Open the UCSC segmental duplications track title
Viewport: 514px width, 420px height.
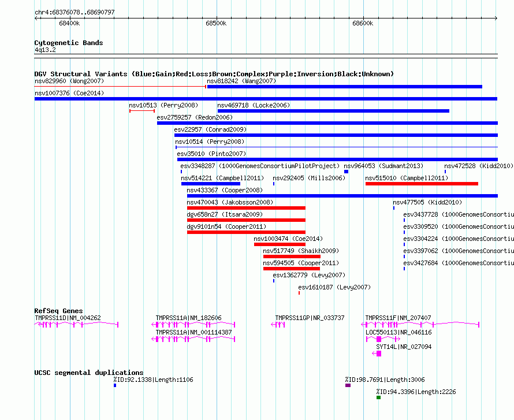89,373
